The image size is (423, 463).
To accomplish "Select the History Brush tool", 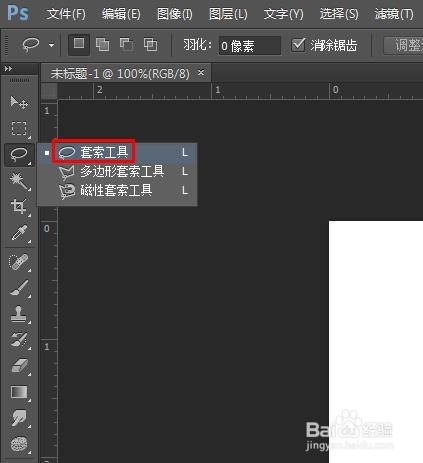I will click(x=19, y=340).
